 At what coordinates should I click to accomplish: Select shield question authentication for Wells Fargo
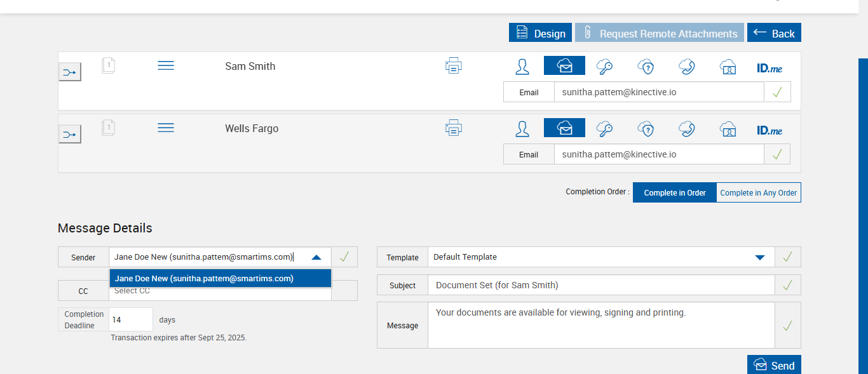(x=646, y=129)
